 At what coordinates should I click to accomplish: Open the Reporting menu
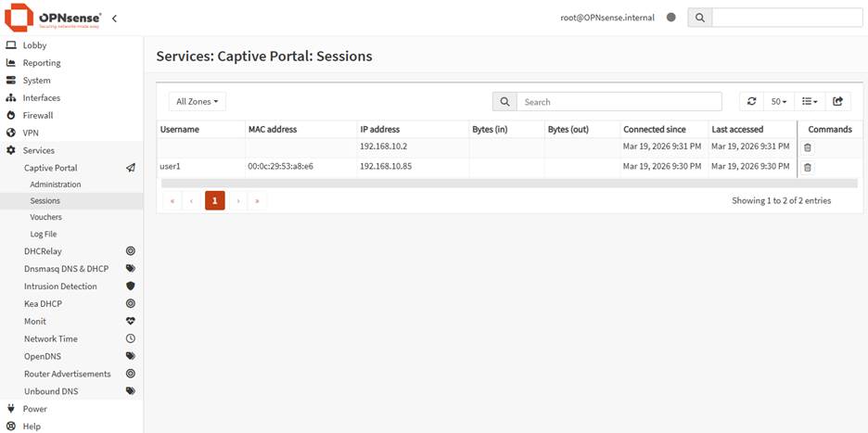pyautogui.click(x=42, y=63)
